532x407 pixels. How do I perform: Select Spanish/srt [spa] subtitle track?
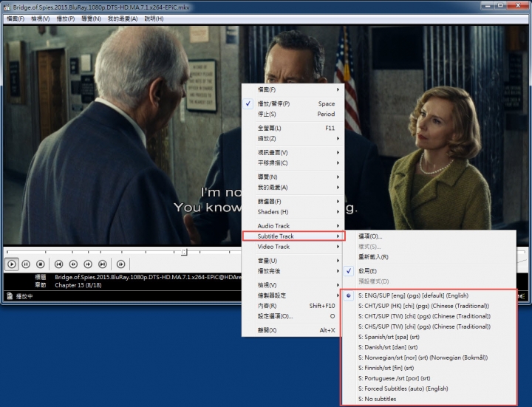tap(429, 337)
